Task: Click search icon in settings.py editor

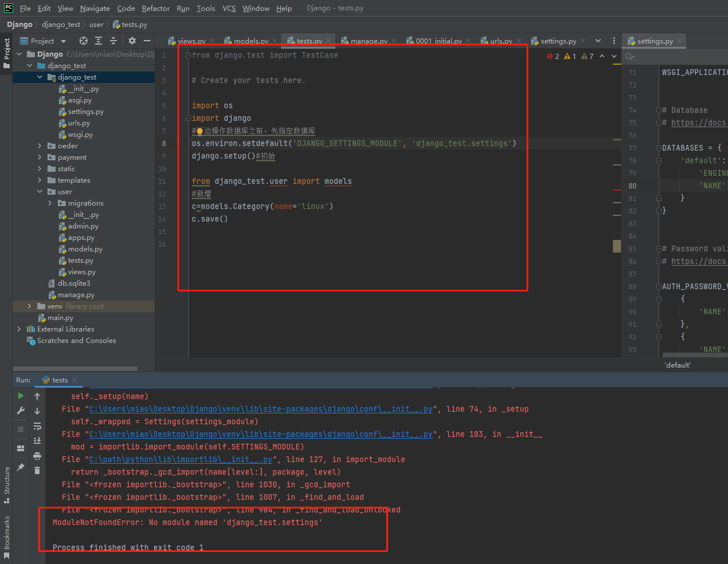Action: (x=630, y=56)
